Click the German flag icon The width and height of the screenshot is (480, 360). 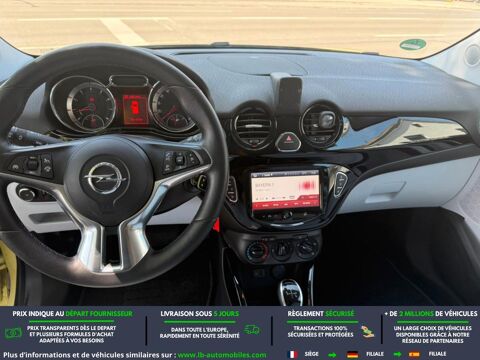click(352, 354)
